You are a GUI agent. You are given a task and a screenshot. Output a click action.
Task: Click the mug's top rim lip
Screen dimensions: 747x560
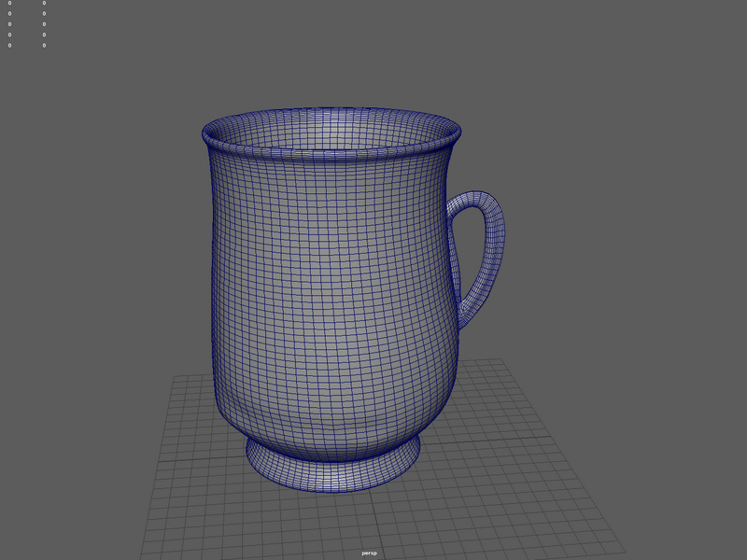331,153
